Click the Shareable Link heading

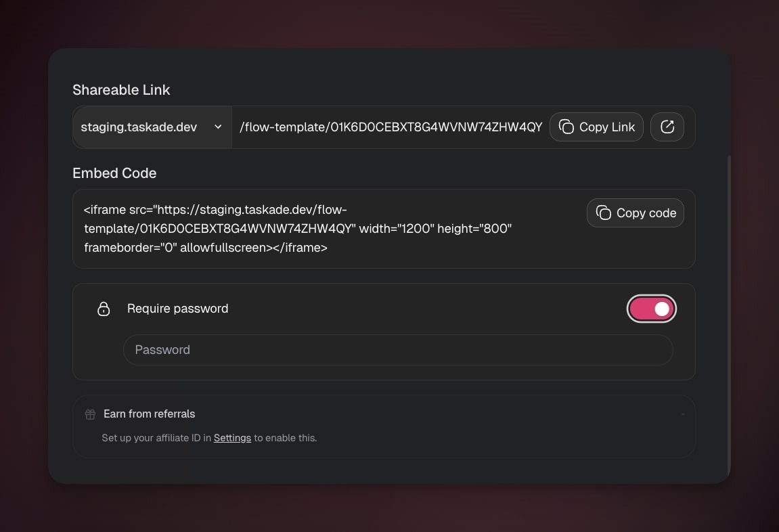click(x=121, y=90)
